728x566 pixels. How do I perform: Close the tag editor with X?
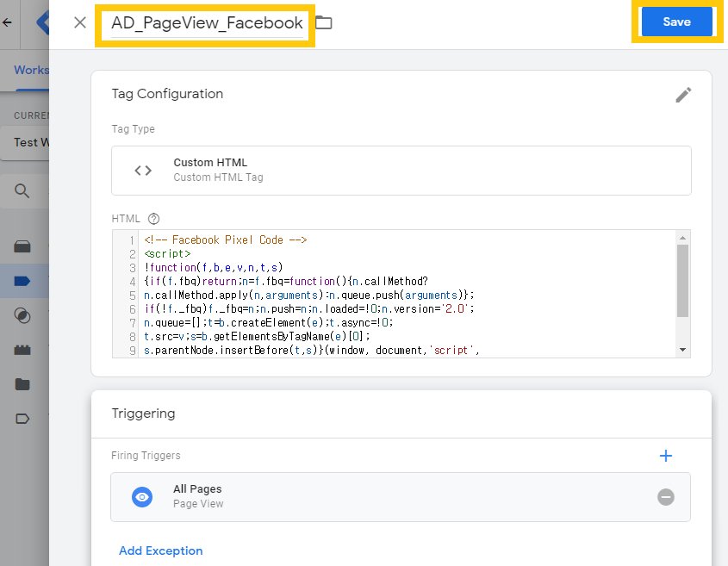pos(80,22)
